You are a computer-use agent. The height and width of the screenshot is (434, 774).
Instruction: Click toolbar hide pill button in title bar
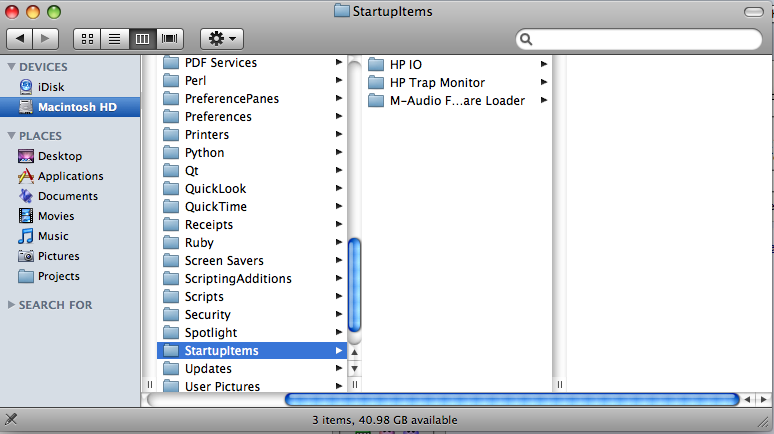pyautogui.click(x=755, y=11)
